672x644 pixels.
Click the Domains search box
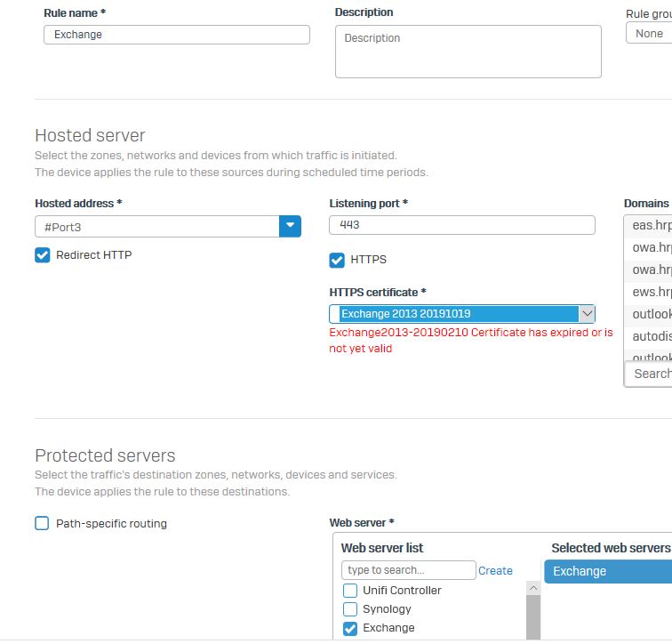(x=651, y=374)
